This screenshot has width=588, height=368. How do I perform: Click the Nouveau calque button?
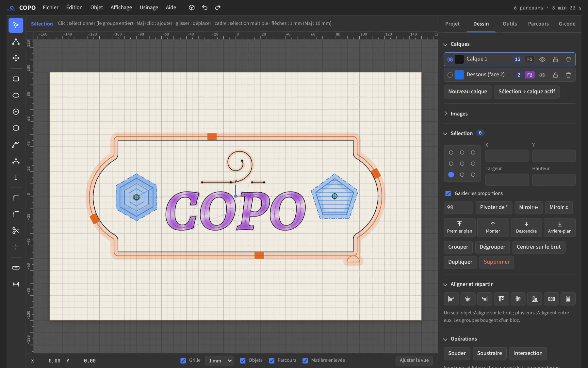click(467, 92)
